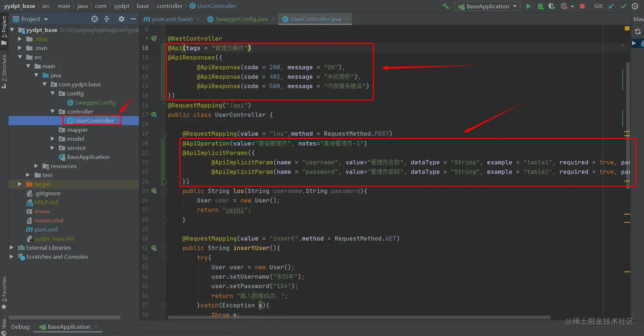Close the UserController.java tab
Viewport: 644px width, 336px height.
coord(347,19)
